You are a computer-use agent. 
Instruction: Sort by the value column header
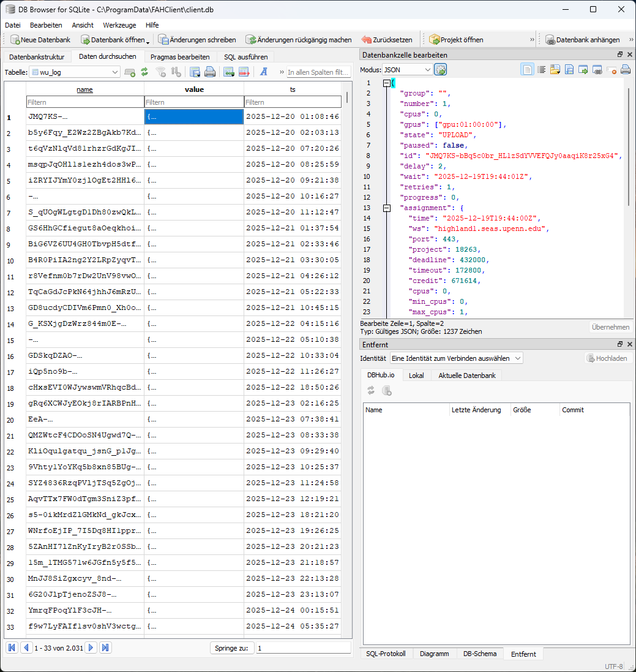click(x=194, y=89)
